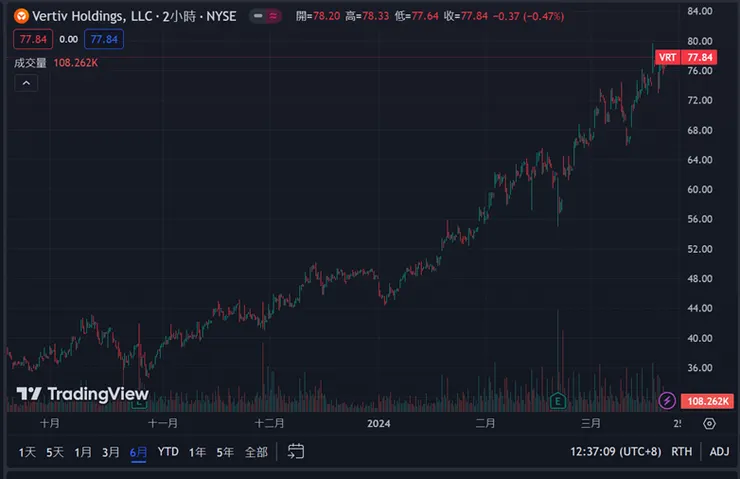Click the 十一月 time axis label
Image resolution: width=740 pixels, height=479 pixels.
(163, 423)
